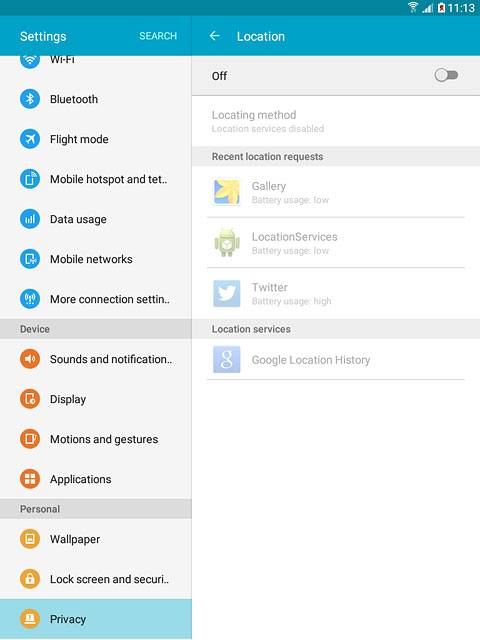Turn on the Location toggle switch

[446, 75]
